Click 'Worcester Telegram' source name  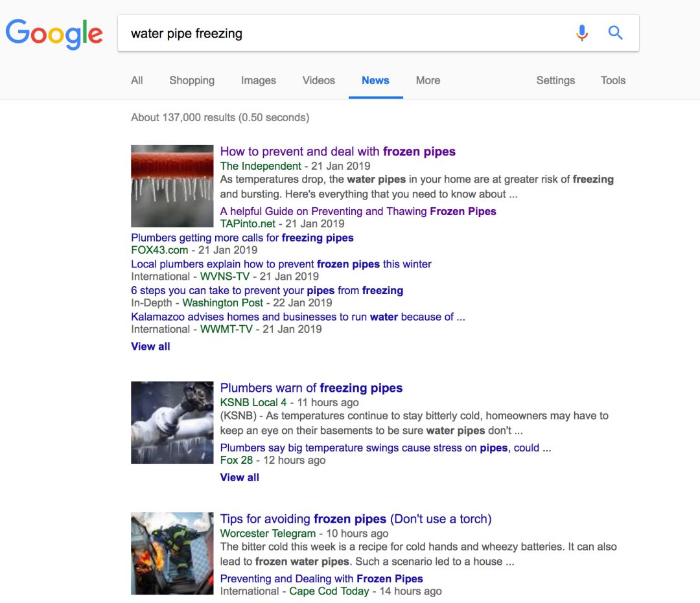pyautogui.click(x=268, y=534)
